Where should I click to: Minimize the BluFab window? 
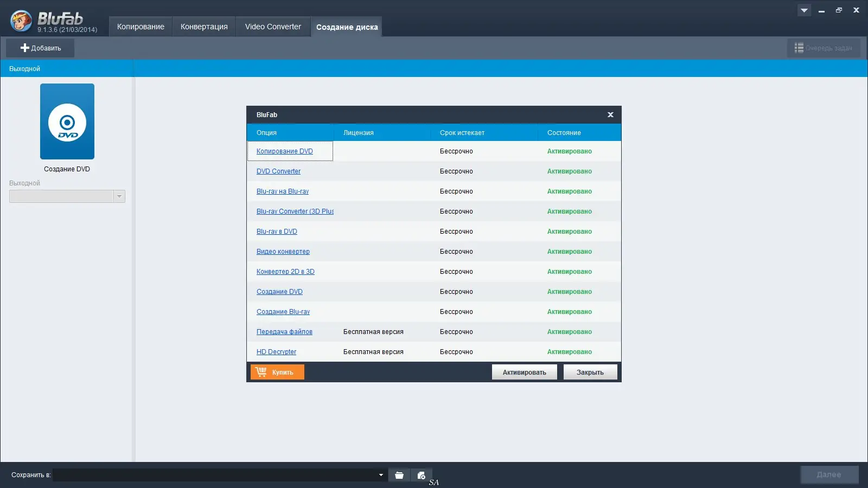pyautogui.click(x=821, y=10)
